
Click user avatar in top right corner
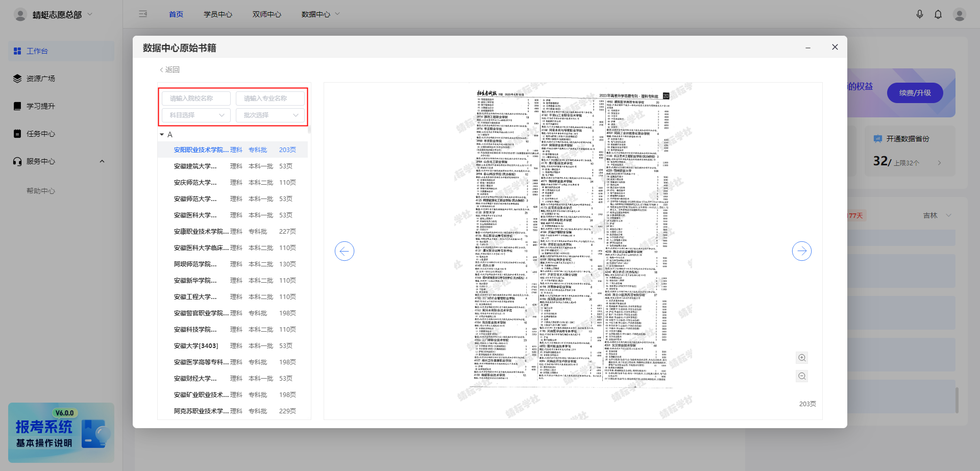(959, 14)
